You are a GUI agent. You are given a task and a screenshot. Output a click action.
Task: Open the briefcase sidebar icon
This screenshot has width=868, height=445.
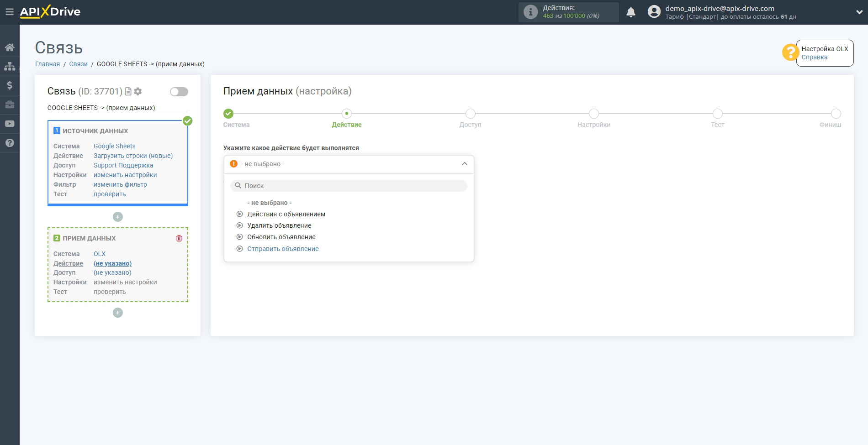point(10,105)
